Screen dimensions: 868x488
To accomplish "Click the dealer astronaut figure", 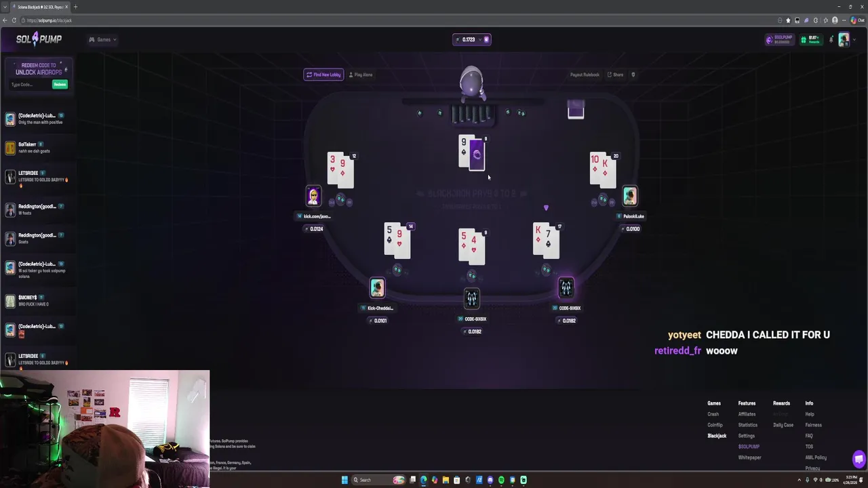I will pyautogui.click(x=471, y=83).
